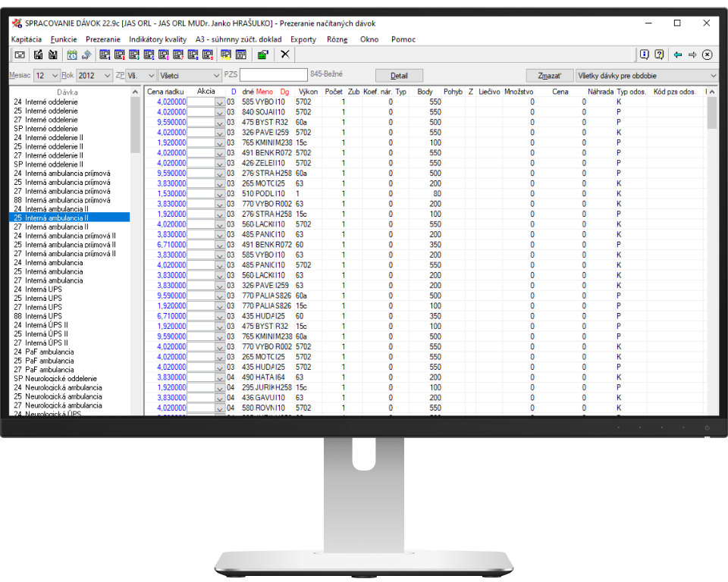The height and width of the screenshot is (582, 728).
Task: Open Akcia dropdown in the 295 JURIK row
Action: tap(220, 388)
